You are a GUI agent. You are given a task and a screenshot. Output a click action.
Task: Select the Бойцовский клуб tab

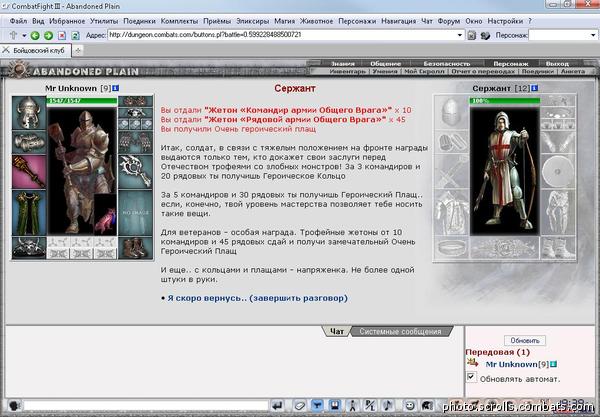pos(36,50)
